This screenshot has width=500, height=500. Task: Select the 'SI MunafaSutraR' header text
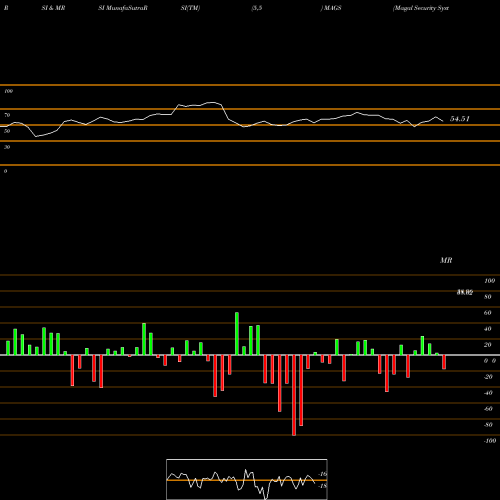click(123, 8)
